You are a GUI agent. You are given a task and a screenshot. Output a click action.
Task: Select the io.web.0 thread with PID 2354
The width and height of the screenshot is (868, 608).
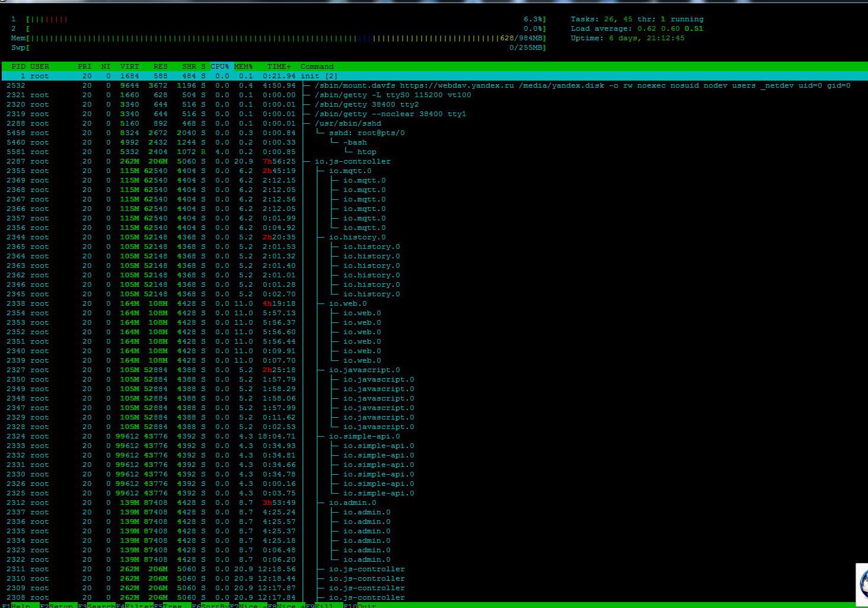click(434, 313)
